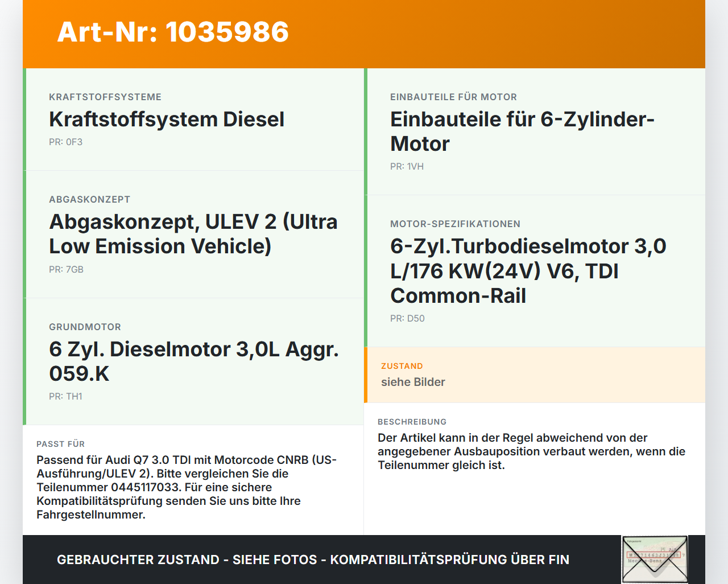Image resolution: width=728 pixels, height=584 pixels.
Task: Click the Ausbauposition description paragraph
Action: pyautogui.click(x=531, y=452)
